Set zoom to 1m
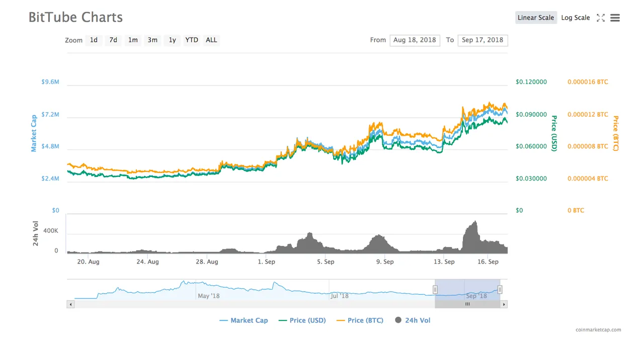This screenshot has height=339, width=644. 133,40
